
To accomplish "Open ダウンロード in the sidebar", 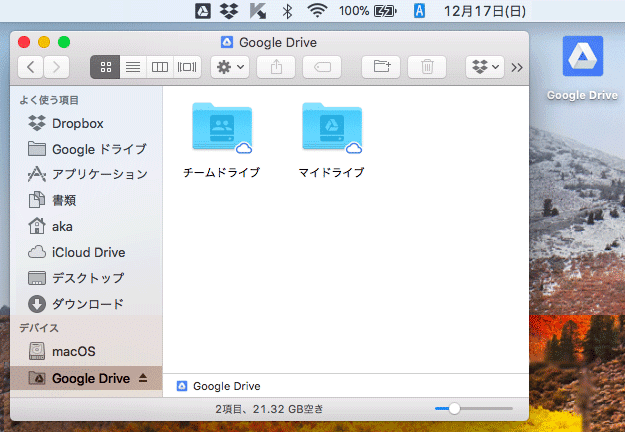I will pos(86,304).
